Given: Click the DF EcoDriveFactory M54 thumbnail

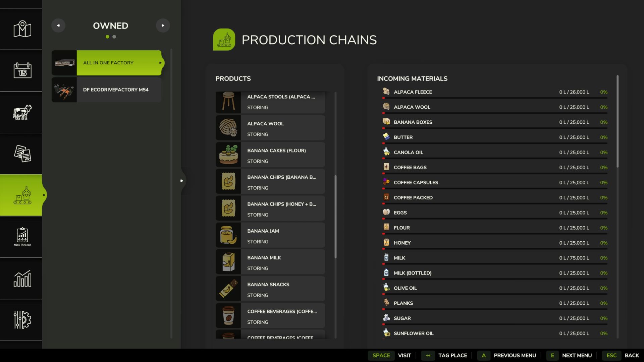Looking at the screenshot, I should [x=64, y=89].
